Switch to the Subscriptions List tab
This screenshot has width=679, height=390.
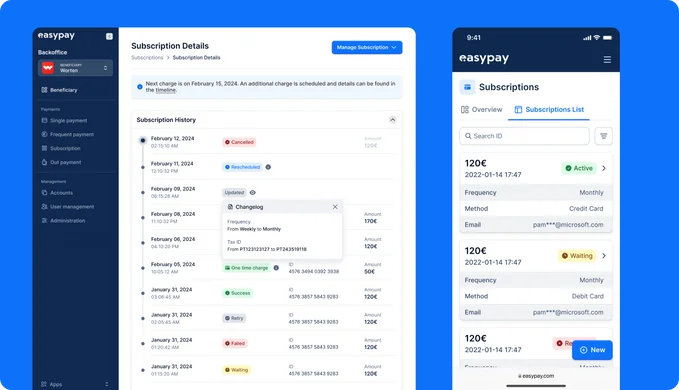click(549, 110)
